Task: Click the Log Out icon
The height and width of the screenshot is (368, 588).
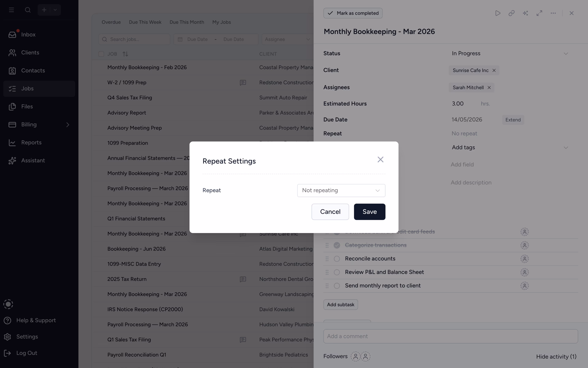Action: click(x=8, y=353)
